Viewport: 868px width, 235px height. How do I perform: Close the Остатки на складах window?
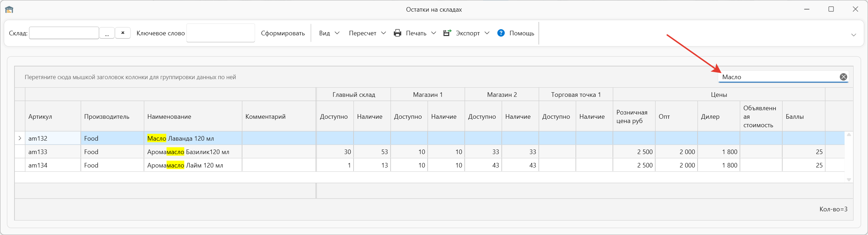[x=855, y=9]
